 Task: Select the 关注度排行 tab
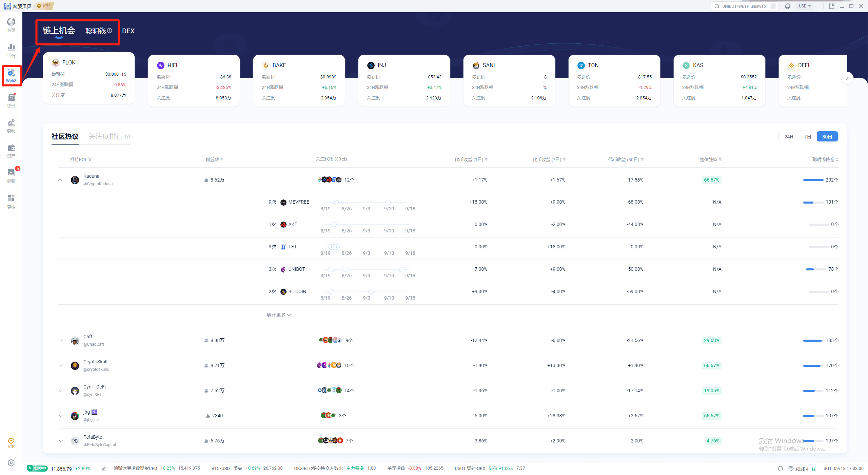(x=106, y=136)
